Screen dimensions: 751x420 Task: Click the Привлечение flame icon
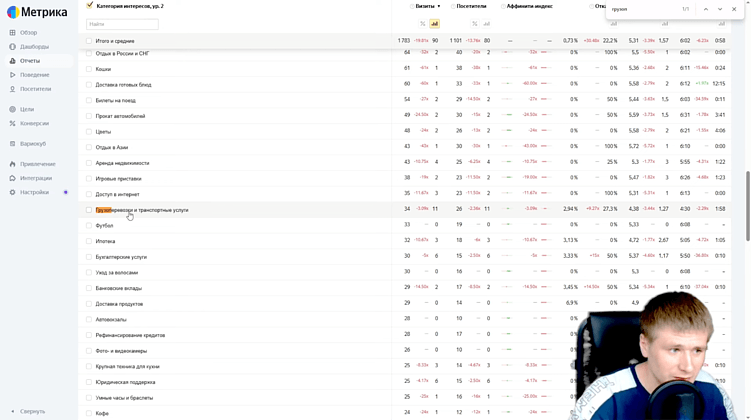point(12,164)
